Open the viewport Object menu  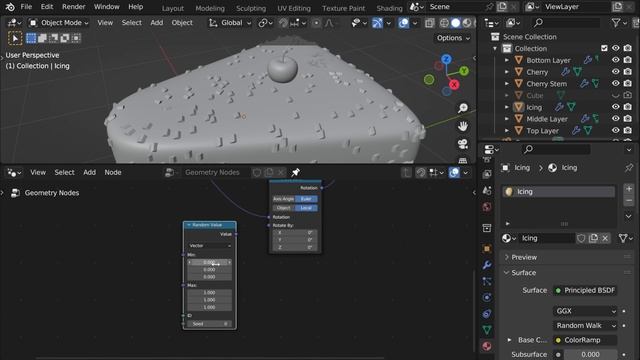click(x=182, y=23)
